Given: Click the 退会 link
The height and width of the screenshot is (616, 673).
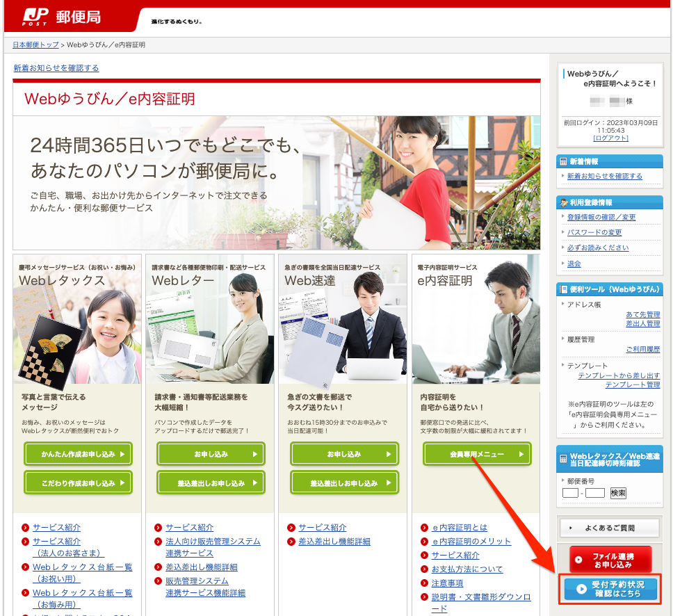Looking at the screenshot, I should [x=574, y=264].
